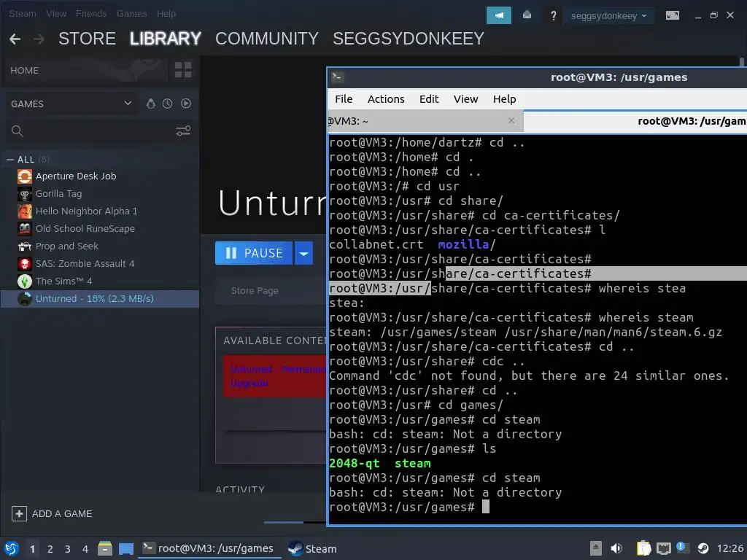Viewport: 747px width, 560px height.
Task: Click the library search magnifier icon
Action: 18,131
